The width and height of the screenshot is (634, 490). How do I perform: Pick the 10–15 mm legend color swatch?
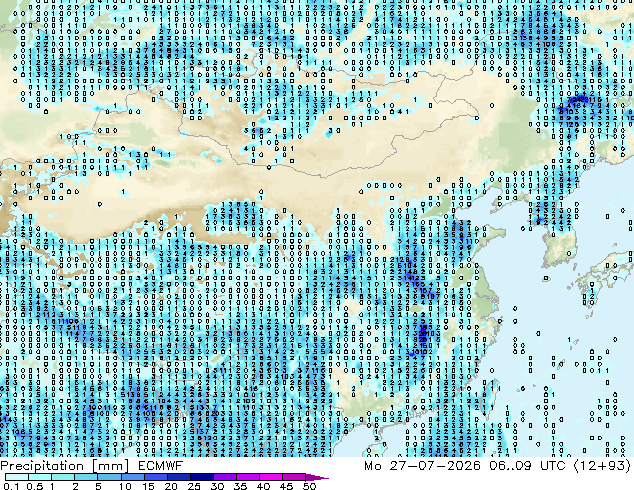click(x=132, y=477)
